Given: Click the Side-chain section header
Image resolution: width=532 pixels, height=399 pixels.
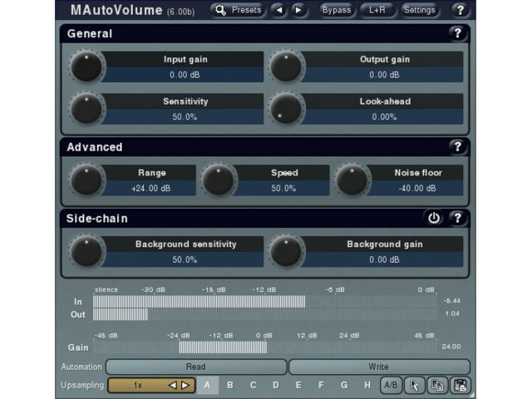Looking at the screenshot, I should (264, 218).
